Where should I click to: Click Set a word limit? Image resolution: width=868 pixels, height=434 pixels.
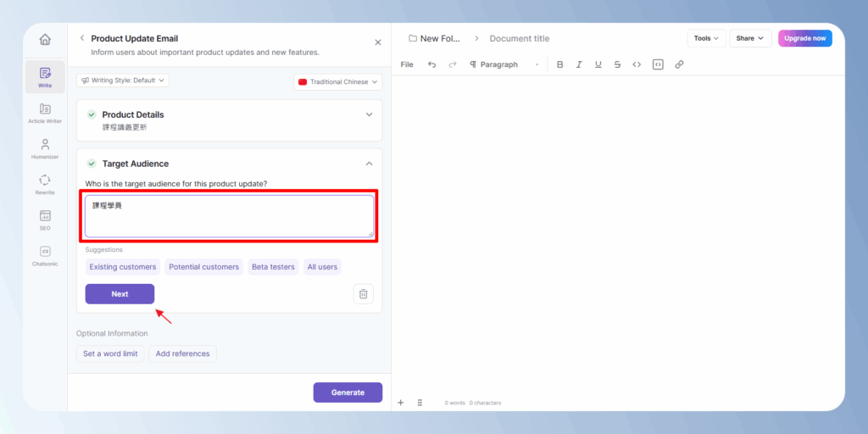click(110, 353)
